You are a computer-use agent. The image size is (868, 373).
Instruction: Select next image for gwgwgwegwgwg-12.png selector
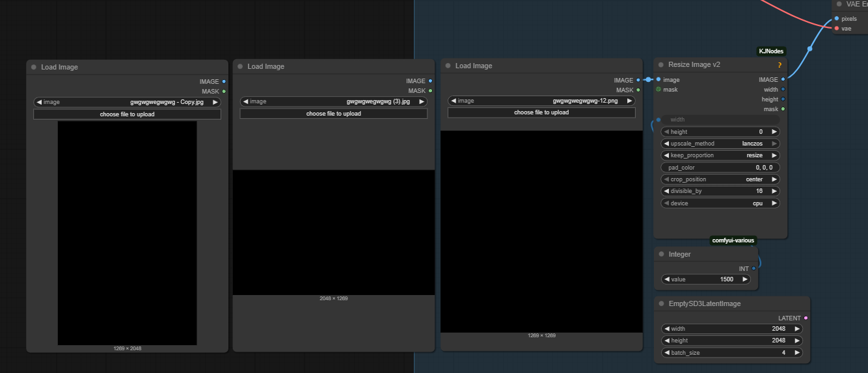coord(629,101)
